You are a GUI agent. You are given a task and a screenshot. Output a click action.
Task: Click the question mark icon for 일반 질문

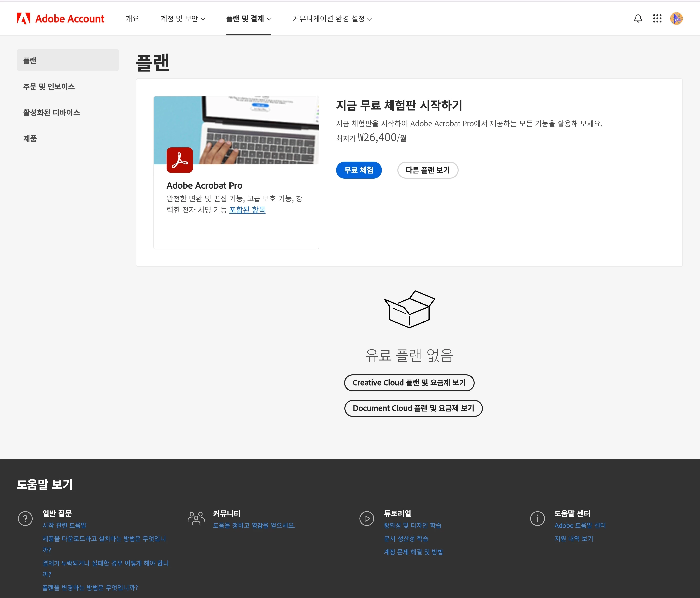25,518
